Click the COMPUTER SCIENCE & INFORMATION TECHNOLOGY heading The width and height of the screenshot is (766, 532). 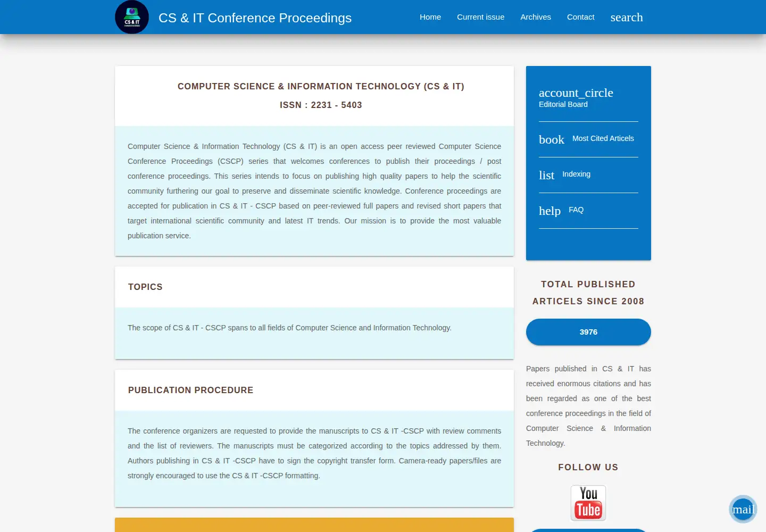click(x=321, y=86)
